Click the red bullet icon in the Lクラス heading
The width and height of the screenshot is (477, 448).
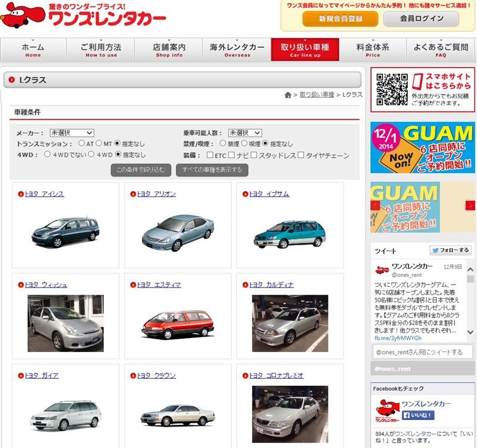click(11, 80)
